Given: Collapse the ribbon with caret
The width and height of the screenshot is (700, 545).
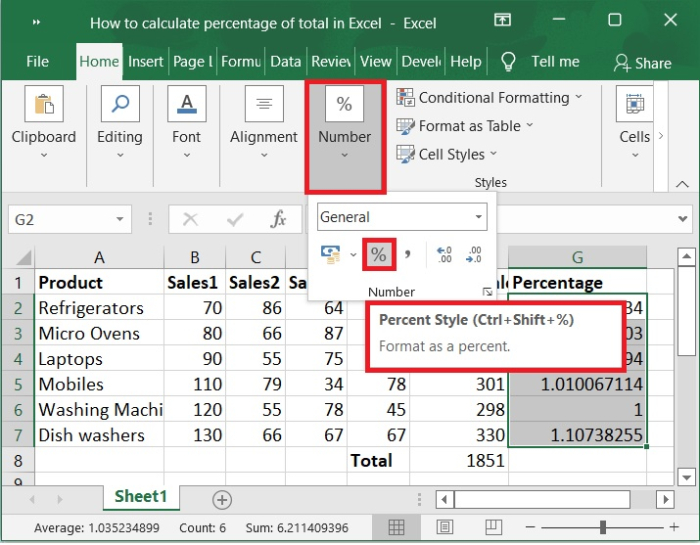Looking at the screenshot, I should tap(682, 184).
